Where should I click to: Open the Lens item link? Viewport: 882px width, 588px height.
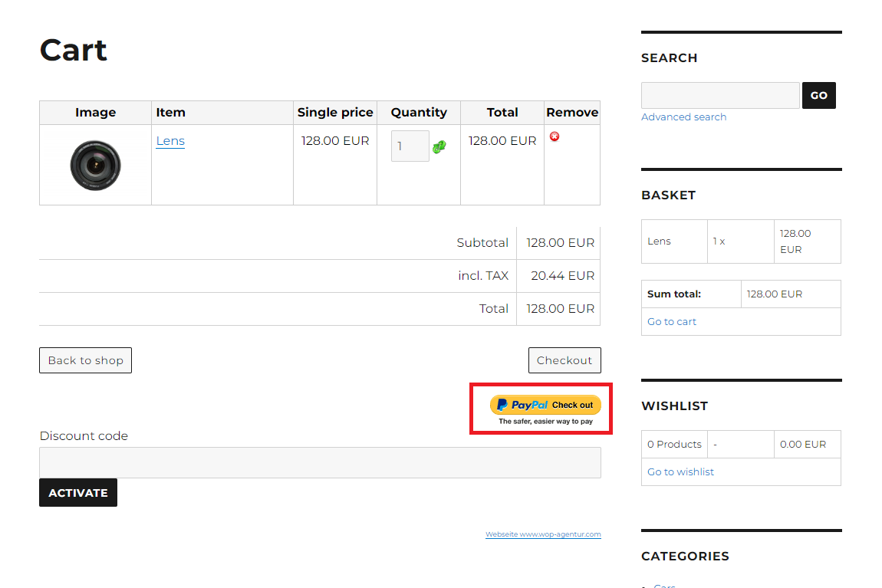click(170, 140)
